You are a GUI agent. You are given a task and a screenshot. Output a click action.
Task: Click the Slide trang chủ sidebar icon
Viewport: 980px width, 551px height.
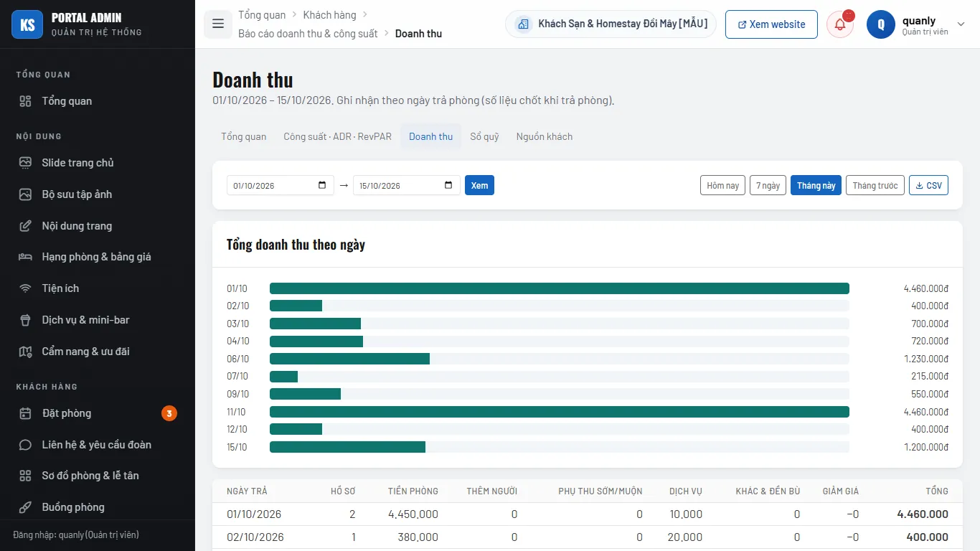(25, 163)
